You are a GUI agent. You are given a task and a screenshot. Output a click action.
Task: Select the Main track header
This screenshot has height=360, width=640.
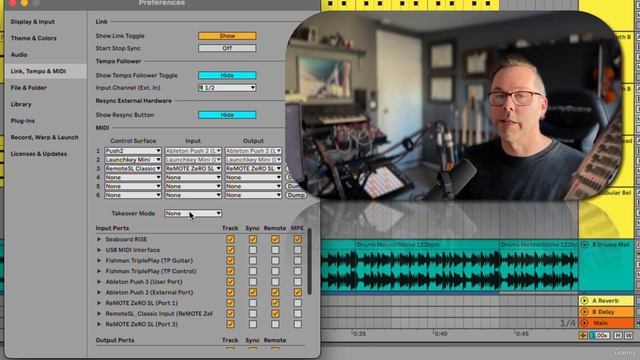pos(605,323)
